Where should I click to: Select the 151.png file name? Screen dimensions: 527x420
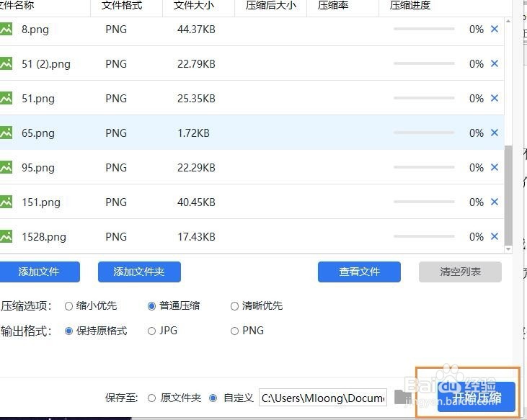pos(41,202)
